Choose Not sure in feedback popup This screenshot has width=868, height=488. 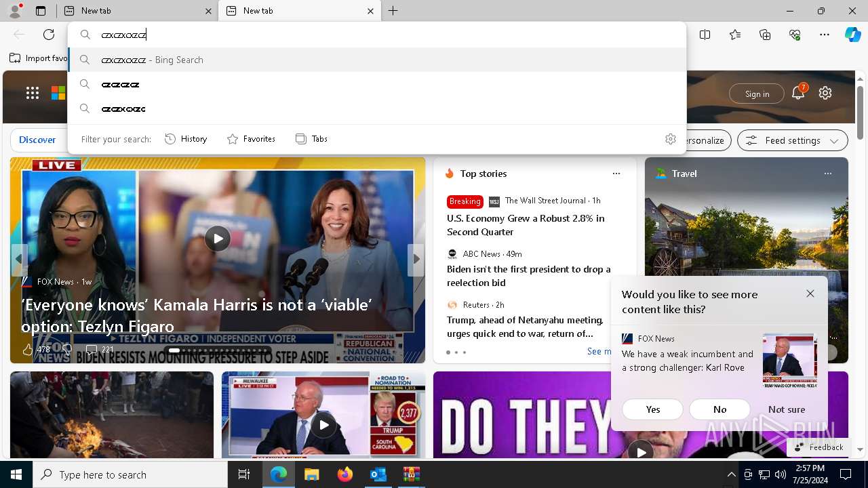(x=787, y=409)
